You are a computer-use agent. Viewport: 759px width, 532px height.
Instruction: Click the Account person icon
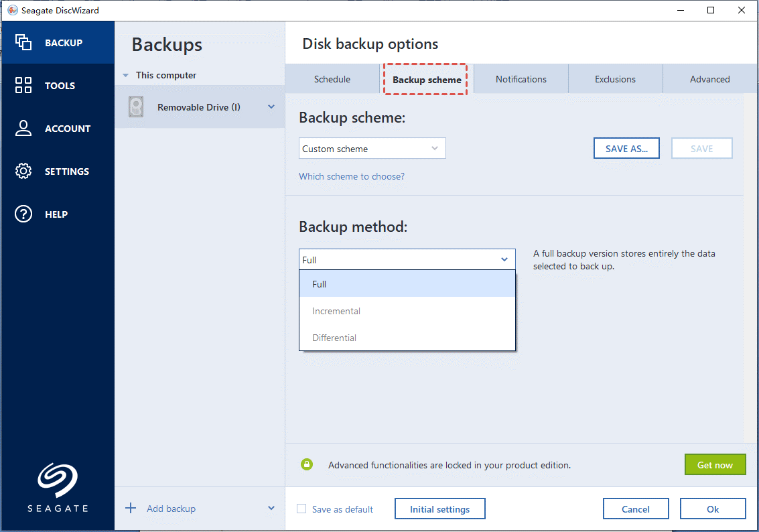23,128
